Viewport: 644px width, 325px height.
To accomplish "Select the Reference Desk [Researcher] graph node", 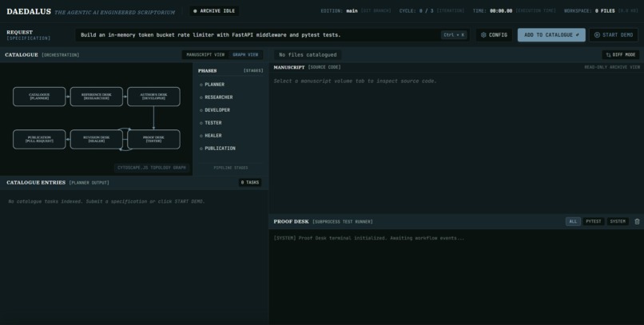I will pos(97,97).
